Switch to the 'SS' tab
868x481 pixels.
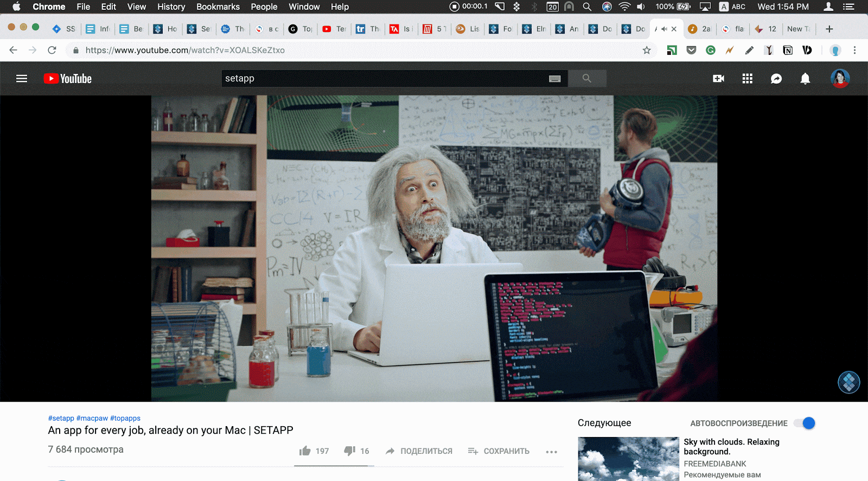click(x=64, y=29)
